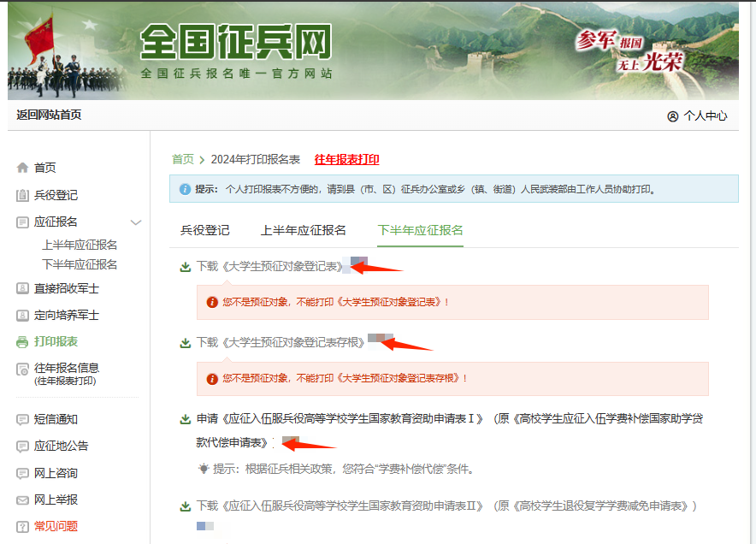Open 上半年应征报名 in sidebar submenu
This screenshot has width=756, height=544.
coord(80,245)
